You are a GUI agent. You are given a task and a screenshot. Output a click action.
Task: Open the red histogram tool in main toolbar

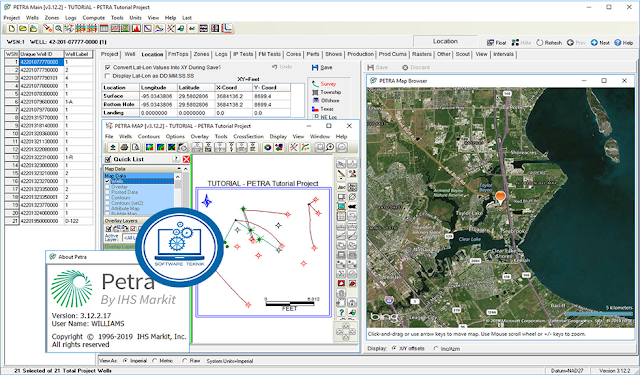tap(136, 29)
